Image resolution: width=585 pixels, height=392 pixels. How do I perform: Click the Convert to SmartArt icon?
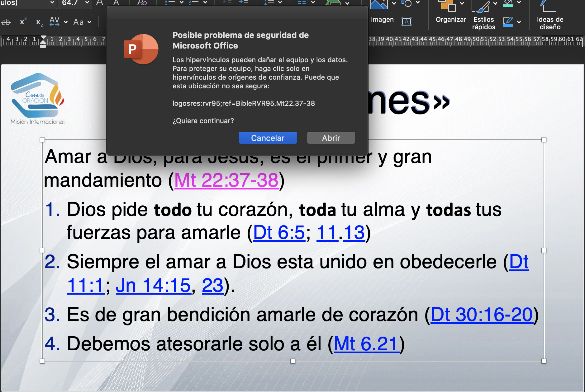tap(333, 3)
